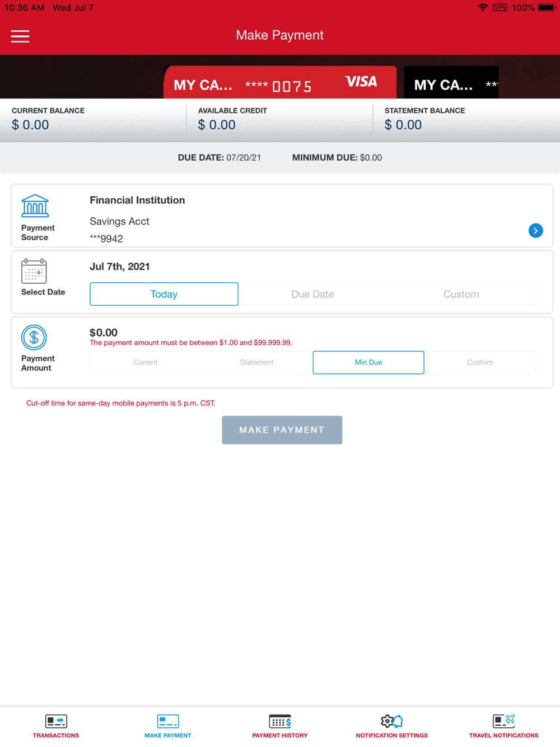Click the Jul 7th, 2021 date text
This screenshot has height=747, width=560.
(120, 267)
